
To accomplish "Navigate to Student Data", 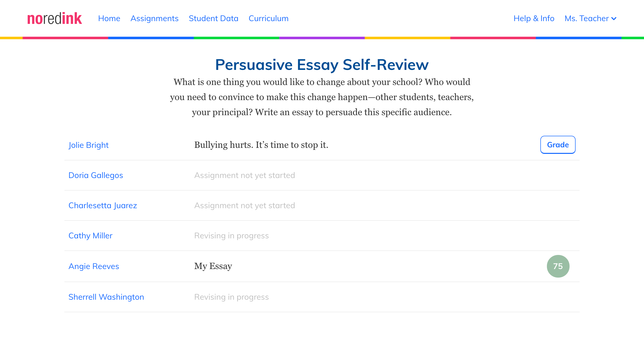I will pyautogui.click(x=214, y=18).
